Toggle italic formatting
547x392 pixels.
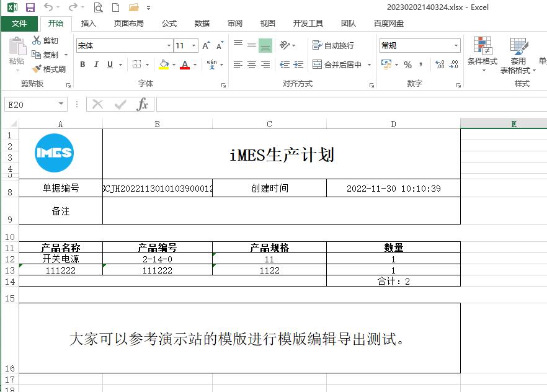[x=96, y=65]
